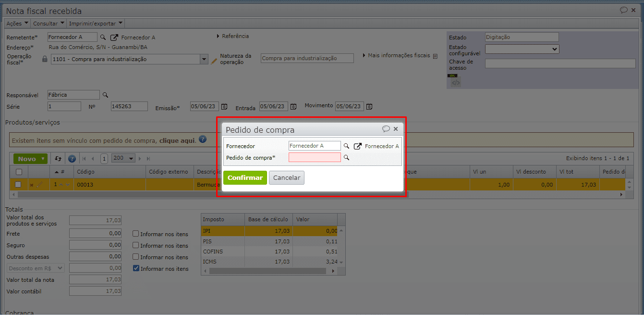Viewport: 644px width, 315px height.
Task: Open the Imprimir/exportar menu
Action: pos(96,23)
